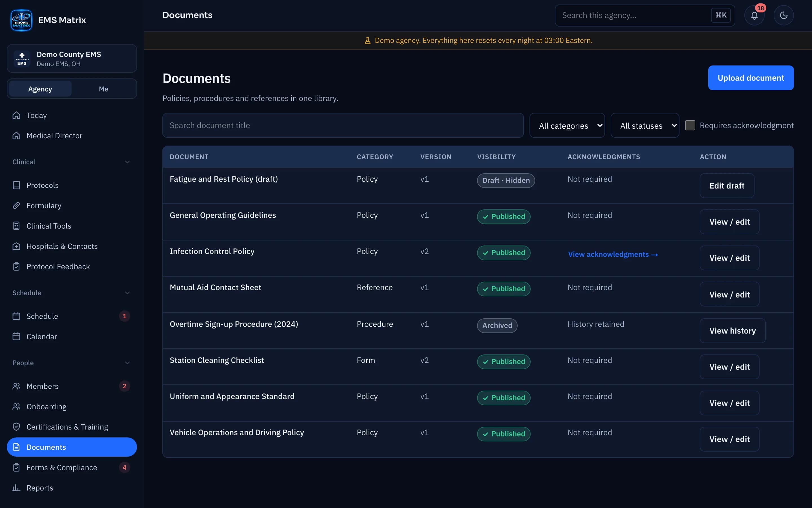Image resolution: width=812 pixels, height=508 pixels.
Task: Click the Search document title field
Action: [343, 125]
